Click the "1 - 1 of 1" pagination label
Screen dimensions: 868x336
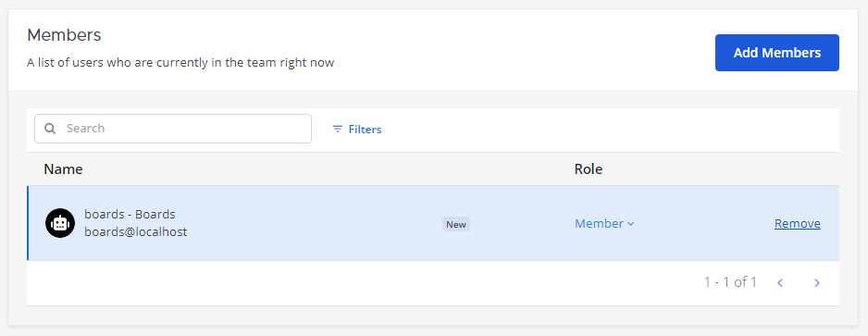click(x=730, y=282)
